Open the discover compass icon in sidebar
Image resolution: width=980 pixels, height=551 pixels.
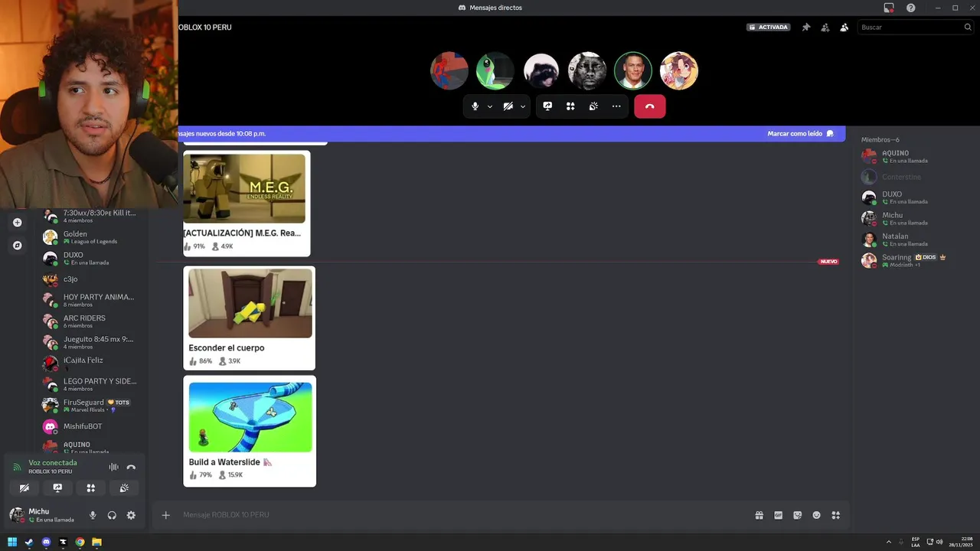point(17,246)
